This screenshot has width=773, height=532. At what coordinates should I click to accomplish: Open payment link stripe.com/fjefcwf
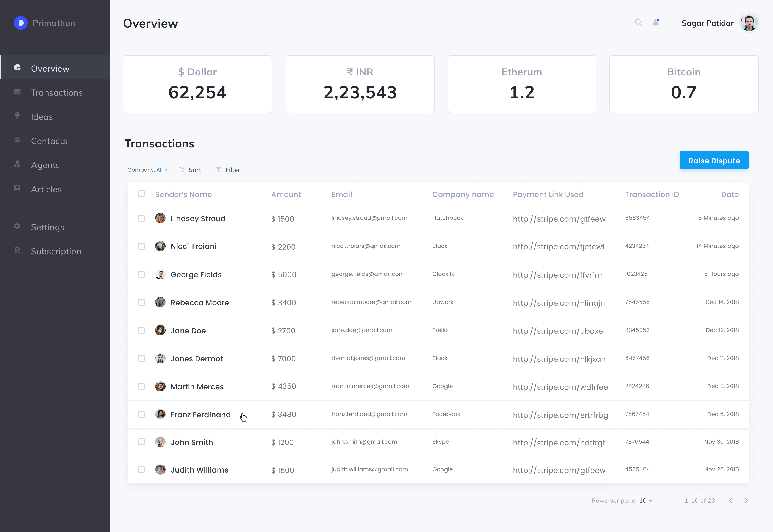(559, 247)
